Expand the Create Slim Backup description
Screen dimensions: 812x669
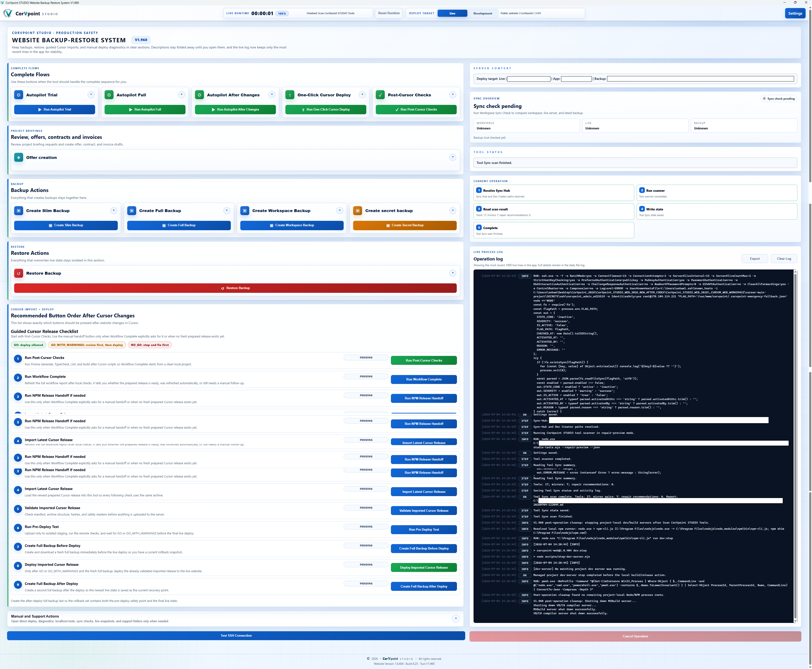(114, 210)
